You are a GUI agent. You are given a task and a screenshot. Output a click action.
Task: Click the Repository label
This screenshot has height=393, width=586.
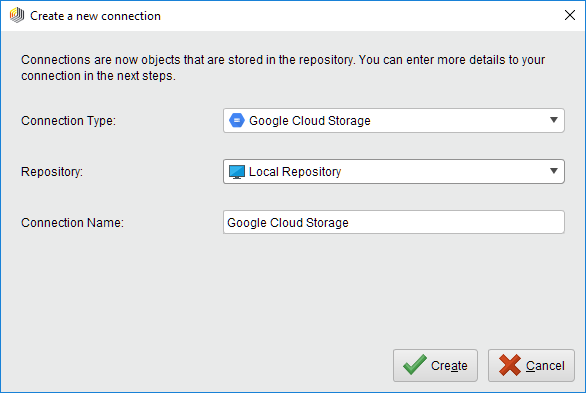52,171
